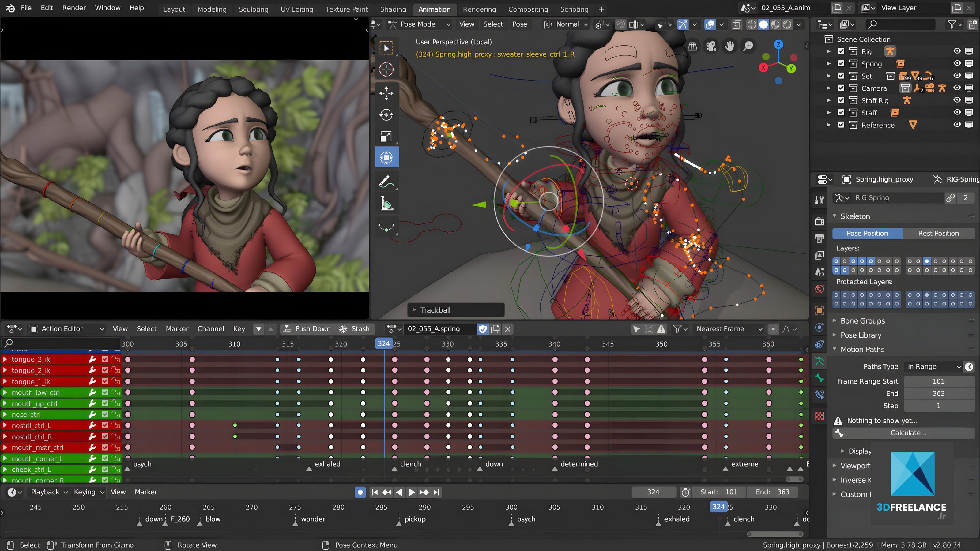980x551 pixels.
Task: Click the Frame Range Start value field
Action: 938,381
